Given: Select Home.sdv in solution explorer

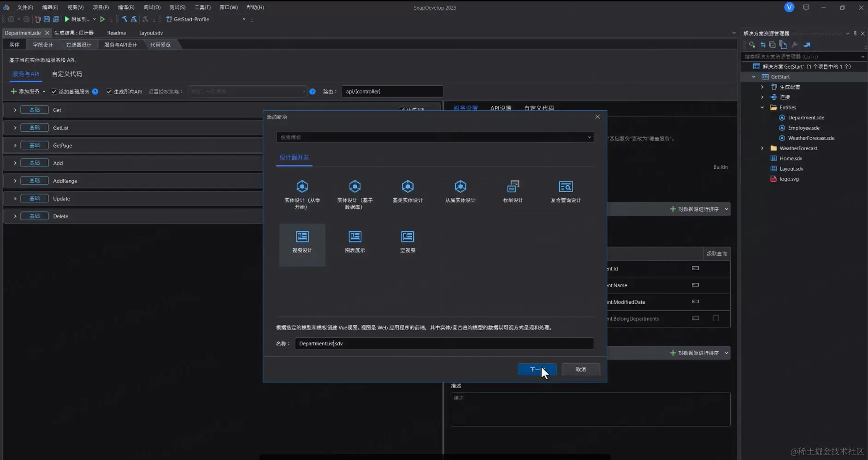Looking at the screenshot, I should pos(791,159).
